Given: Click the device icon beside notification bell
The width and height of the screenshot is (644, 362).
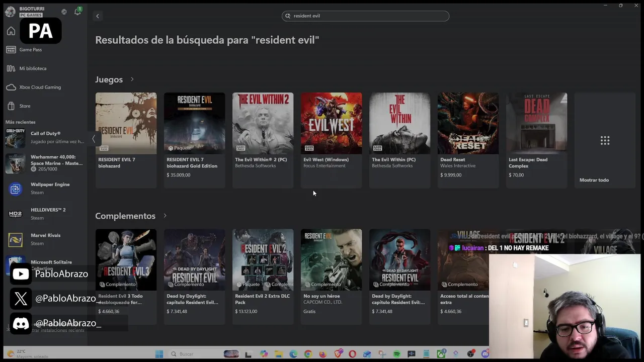Looking at the screenshot, I should pos(64,12).
